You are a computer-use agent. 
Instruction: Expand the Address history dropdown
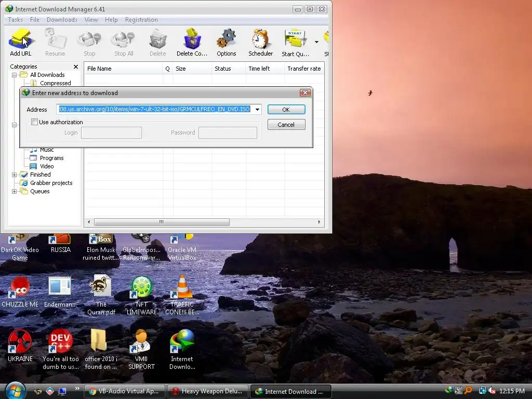tap(258, 109)
